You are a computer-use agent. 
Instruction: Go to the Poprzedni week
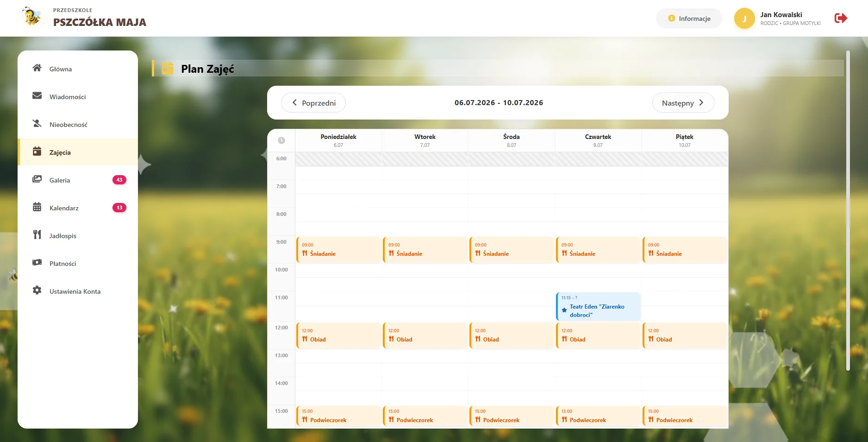(x=313, y=103)
